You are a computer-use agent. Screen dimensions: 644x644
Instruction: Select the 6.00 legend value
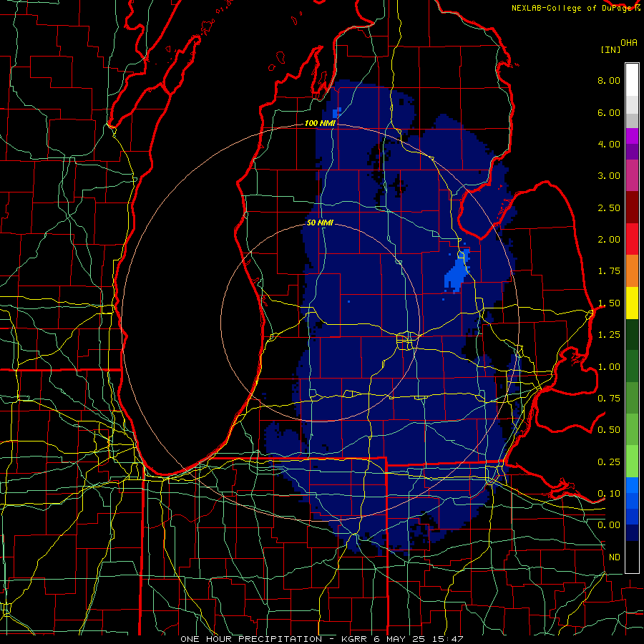coord(609,112)
